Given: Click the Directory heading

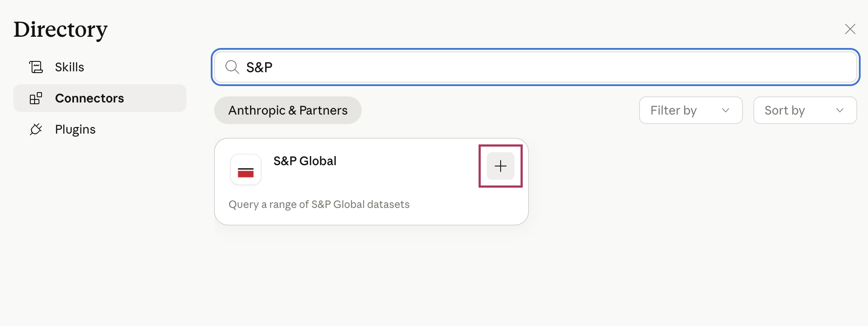Looking at the screenshot, I should tap(61, 29).
